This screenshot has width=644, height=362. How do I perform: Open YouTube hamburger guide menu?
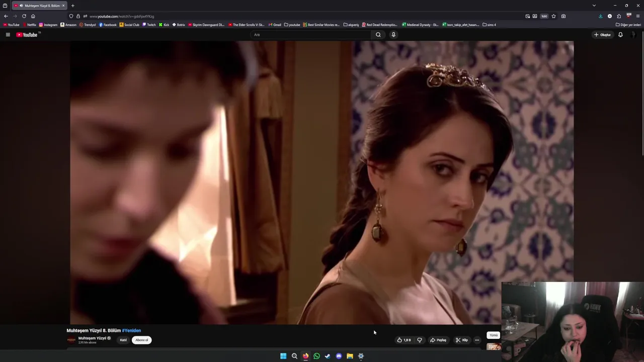click(x=8, y=35)
